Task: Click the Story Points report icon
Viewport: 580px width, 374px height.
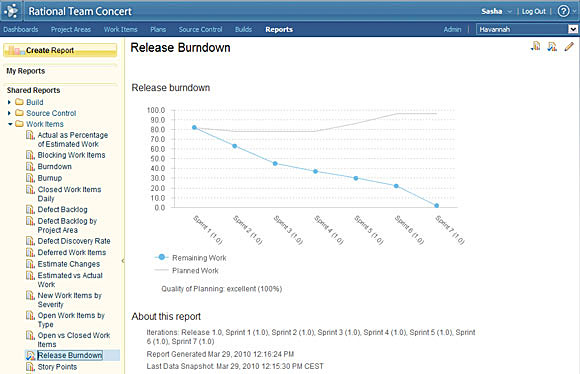Action: (x=30, y=367)
